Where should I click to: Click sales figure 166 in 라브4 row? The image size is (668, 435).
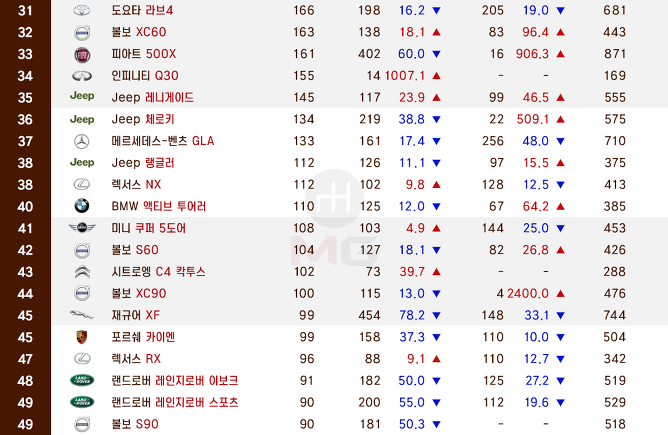pos(304,10)
